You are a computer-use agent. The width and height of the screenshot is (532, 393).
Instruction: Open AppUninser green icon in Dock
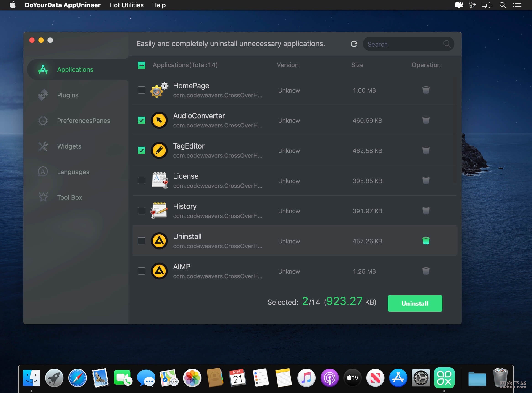[444, 378]
